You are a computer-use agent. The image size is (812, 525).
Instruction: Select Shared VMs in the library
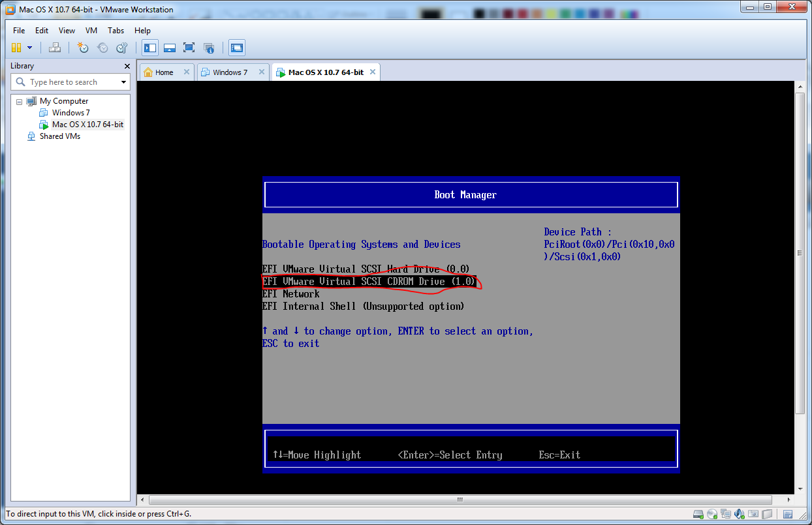[x=60, y=136]
